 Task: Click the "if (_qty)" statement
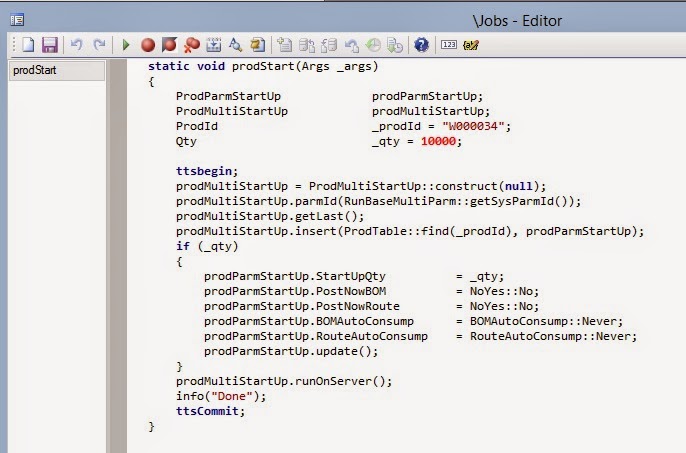pyautogui.click(x=207, y=246)
